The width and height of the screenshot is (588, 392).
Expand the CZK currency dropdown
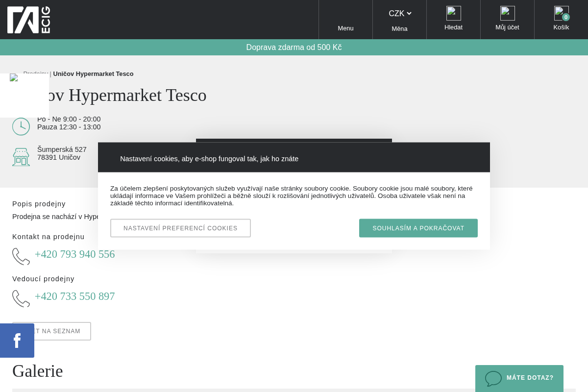point(400,14)
